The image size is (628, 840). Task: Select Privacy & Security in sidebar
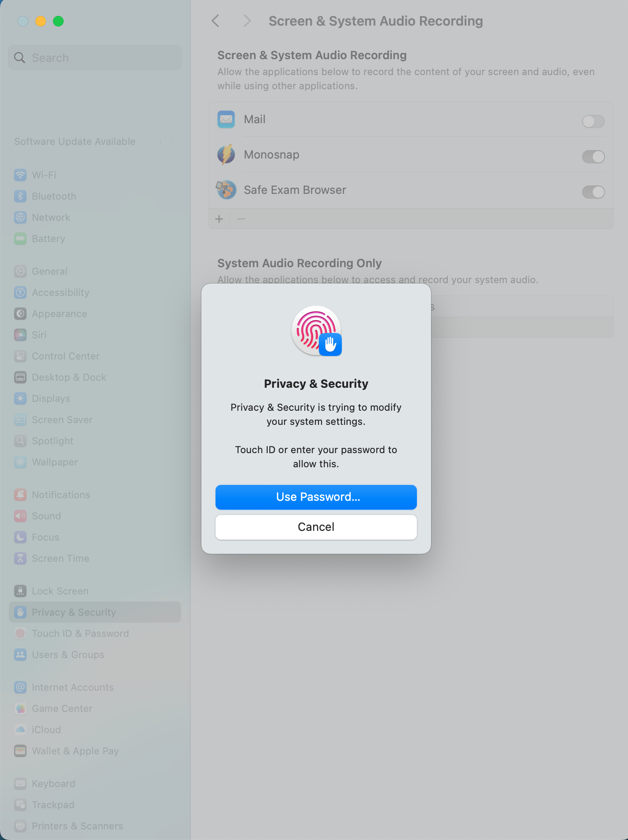(95, 612)
